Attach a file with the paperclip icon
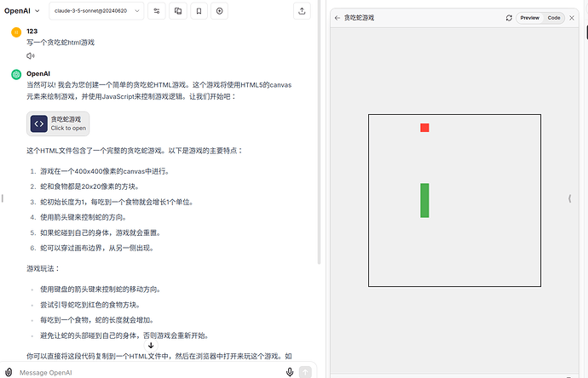 click(9, 372)
